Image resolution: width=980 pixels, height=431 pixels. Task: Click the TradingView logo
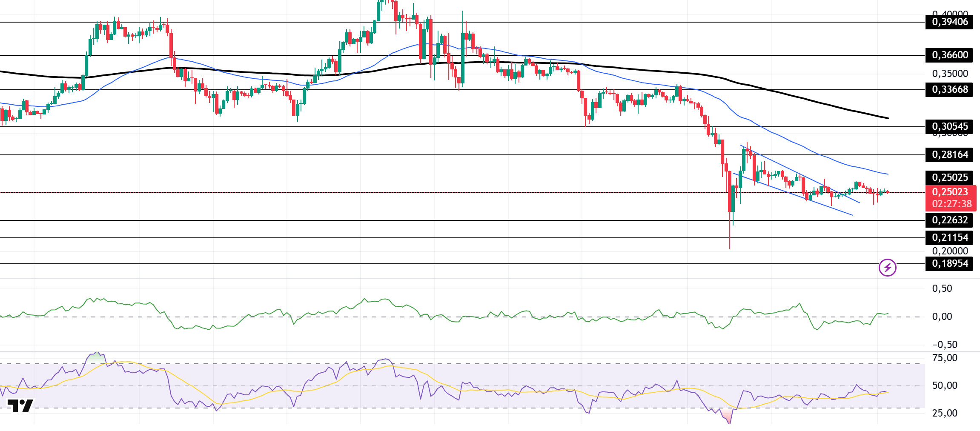[20, 405]
